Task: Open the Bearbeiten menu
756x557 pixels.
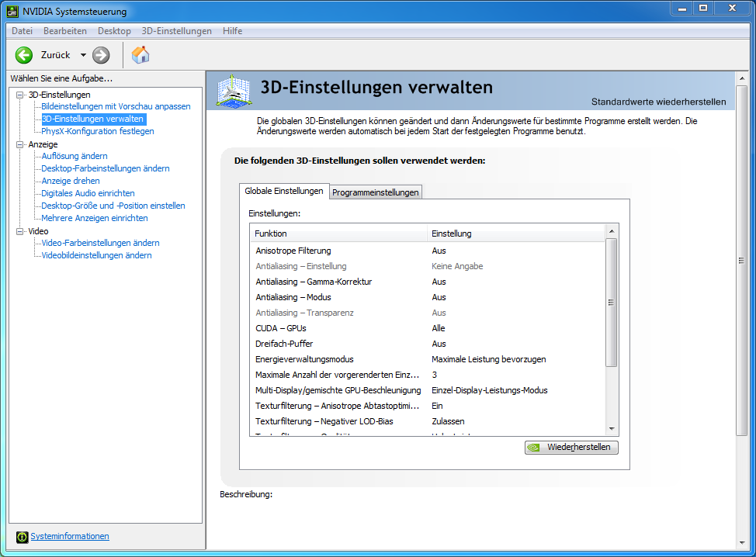Action: coord(65,31)
